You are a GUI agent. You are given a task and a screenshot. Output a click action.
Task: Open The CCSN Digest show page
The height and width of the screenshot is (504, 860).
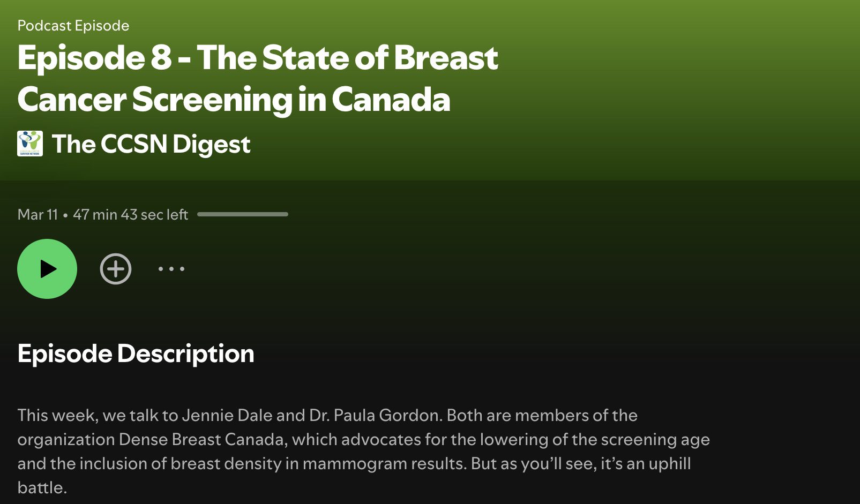(x=151, y=144)
